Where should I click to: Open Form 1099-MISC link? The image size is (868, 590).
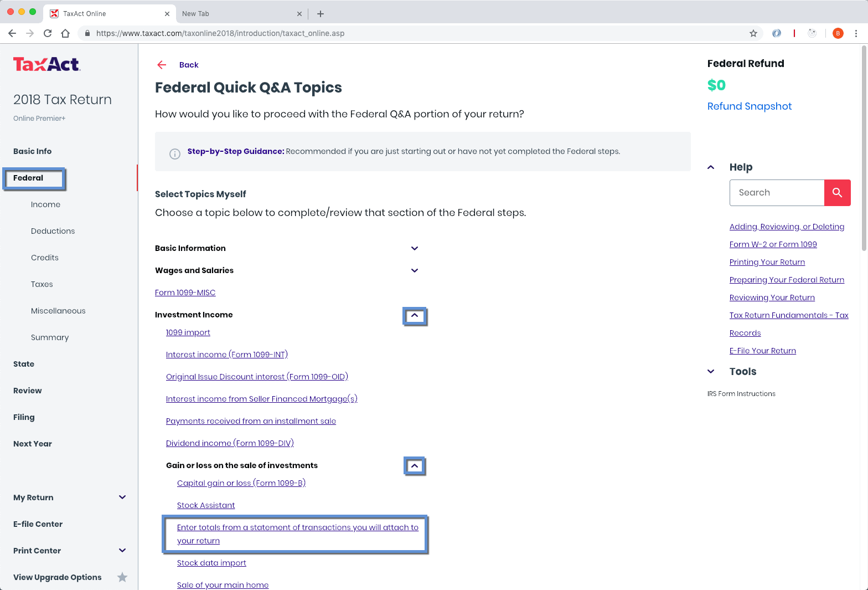(185, 293)
